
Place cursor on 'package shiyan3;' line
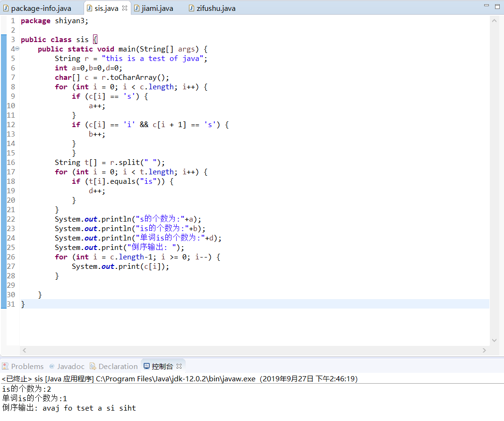[x=54, y=21]
